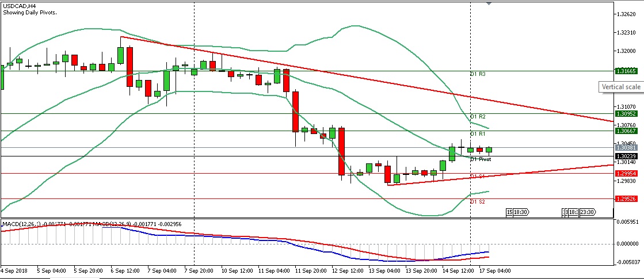644x279 pixels.
Task: Click the Vertical scale tooltip
Action: click(620, 87)
